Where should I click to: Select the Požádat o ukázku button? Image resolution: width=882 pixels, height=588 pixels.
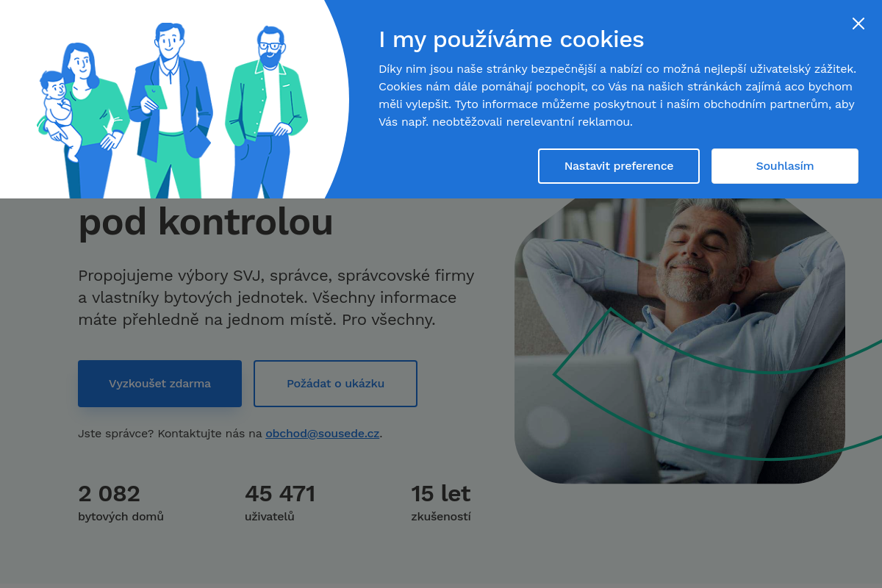tap(335, 384)
